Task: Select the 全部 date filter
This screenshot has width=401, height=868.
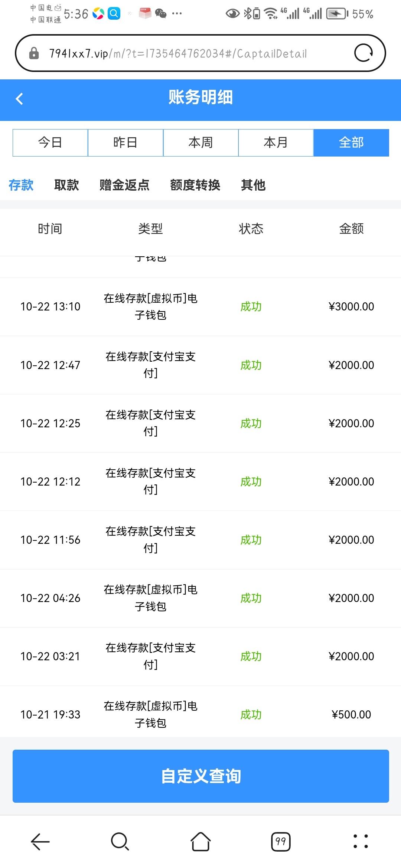Action: (351, 143)
